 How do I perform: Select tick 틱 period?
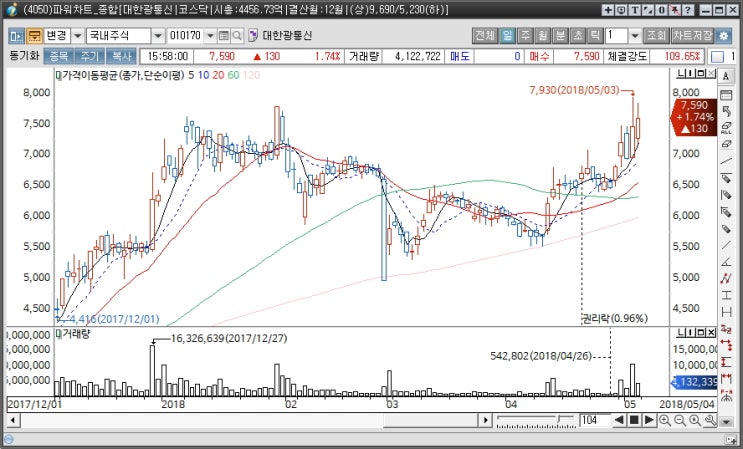(595, 36)
